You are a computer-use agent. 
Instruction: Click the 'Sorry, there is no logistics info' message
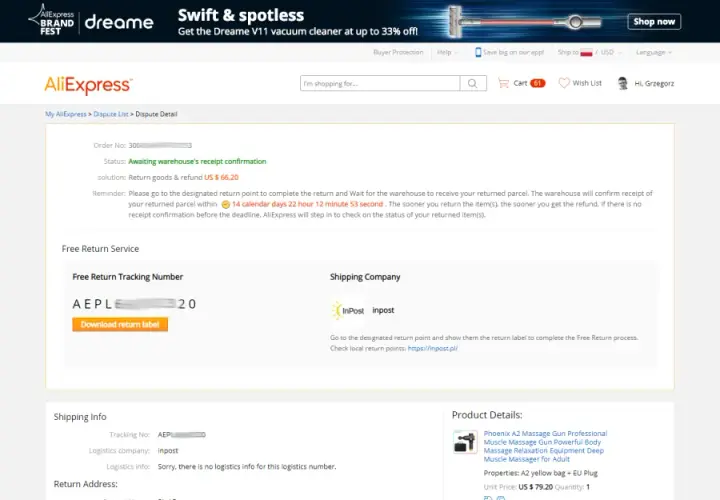click(x=247, y=467)
